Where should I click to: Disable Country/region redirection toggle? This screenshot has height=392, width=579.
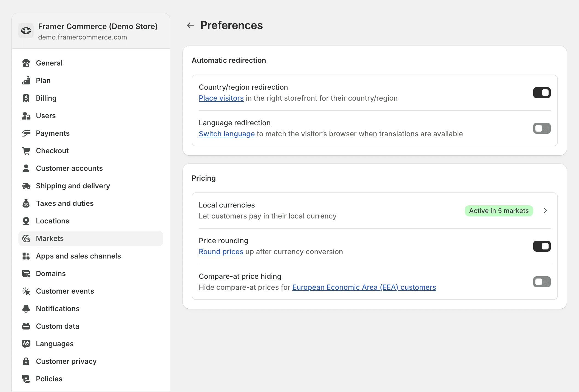[x=542, y=93]
